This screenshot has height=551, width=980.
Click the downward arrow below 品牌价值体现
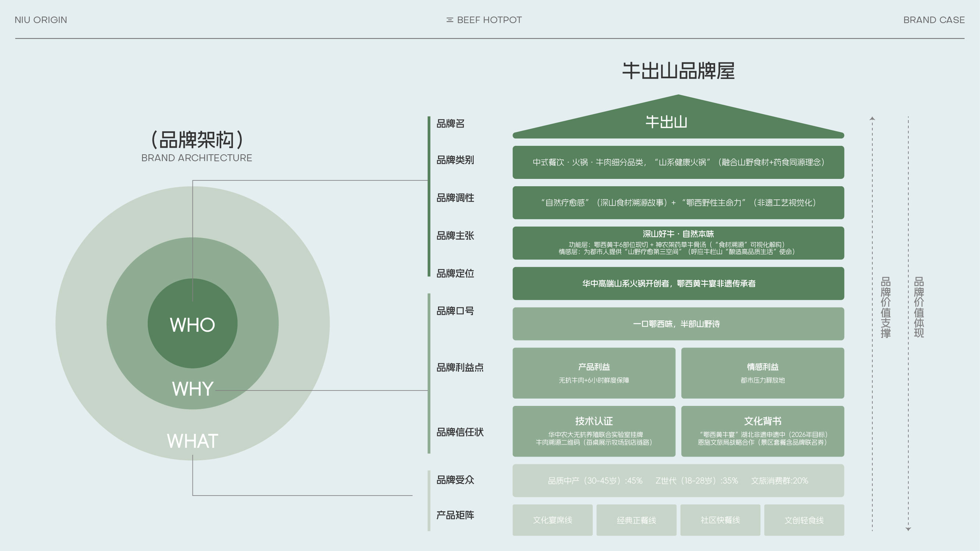tap(908, 529)
